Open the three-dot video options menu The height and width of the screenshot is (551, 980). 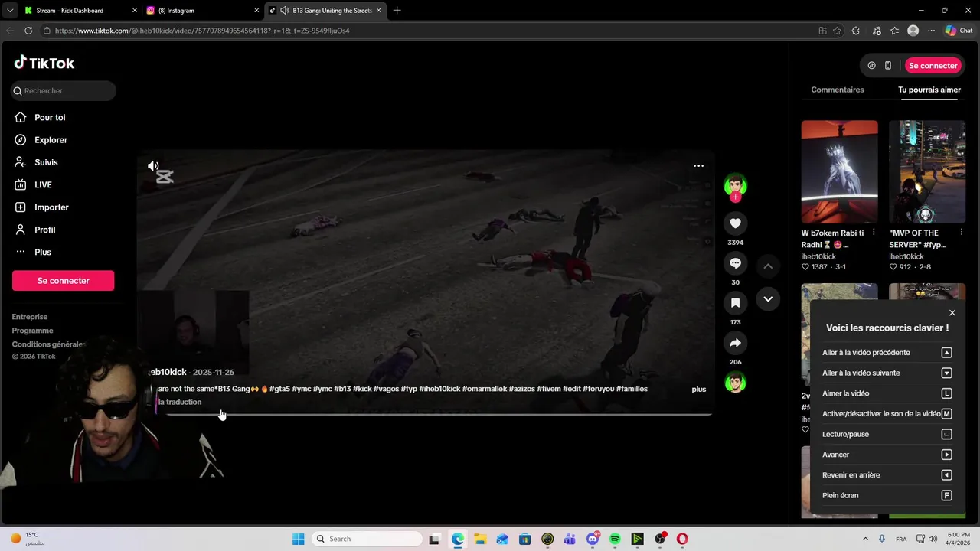698,165
